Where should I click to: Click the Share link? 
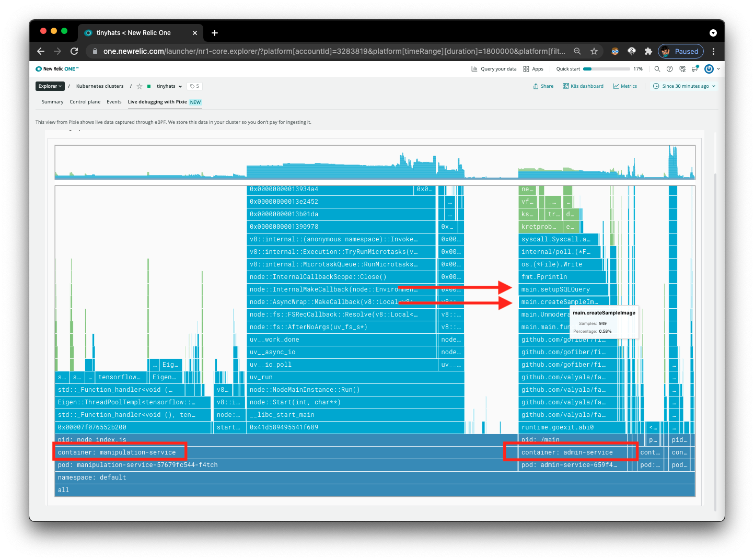pos(543,86)
